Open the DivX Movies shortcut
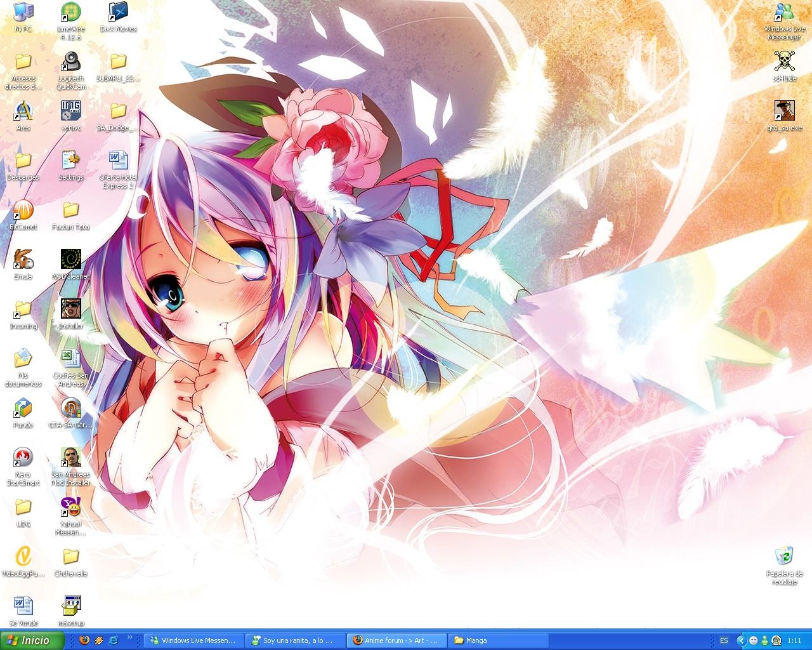Viewport: 812px width, 650px height. tap(118, 18)
